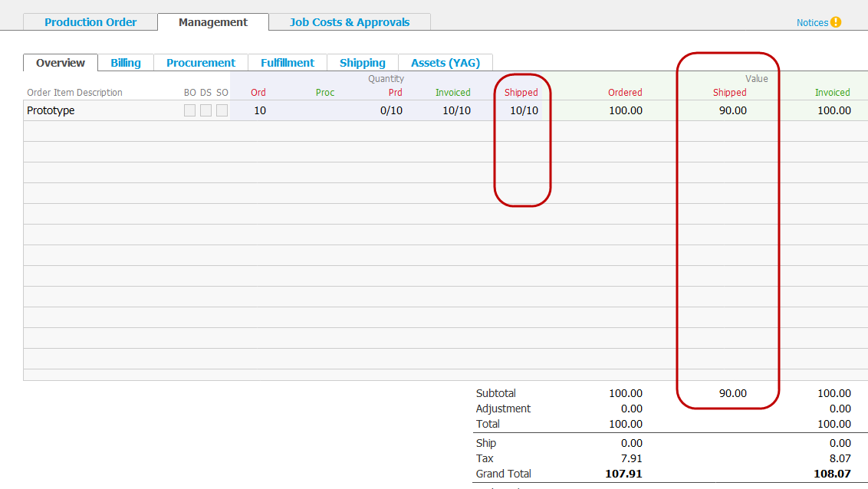Open the Assets (YAG) sub-tab
Image resolution: width=868 pixels, height=489 pixels.
[446, 63]
